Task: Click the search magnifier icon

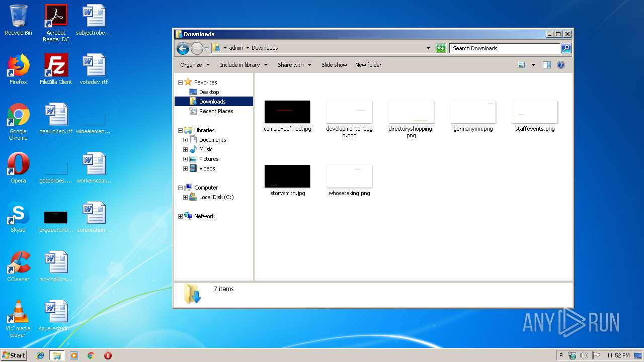Action: point(566,48)
